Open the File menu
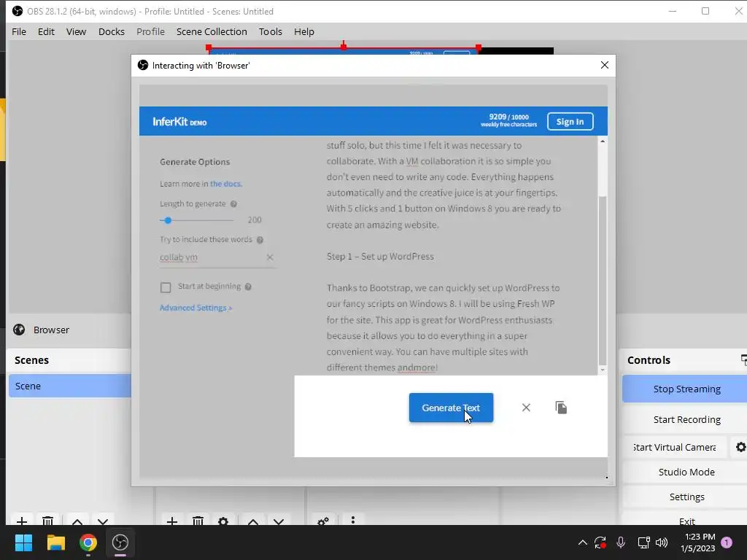Screen dimensions: 747x560 pos(19,31)
